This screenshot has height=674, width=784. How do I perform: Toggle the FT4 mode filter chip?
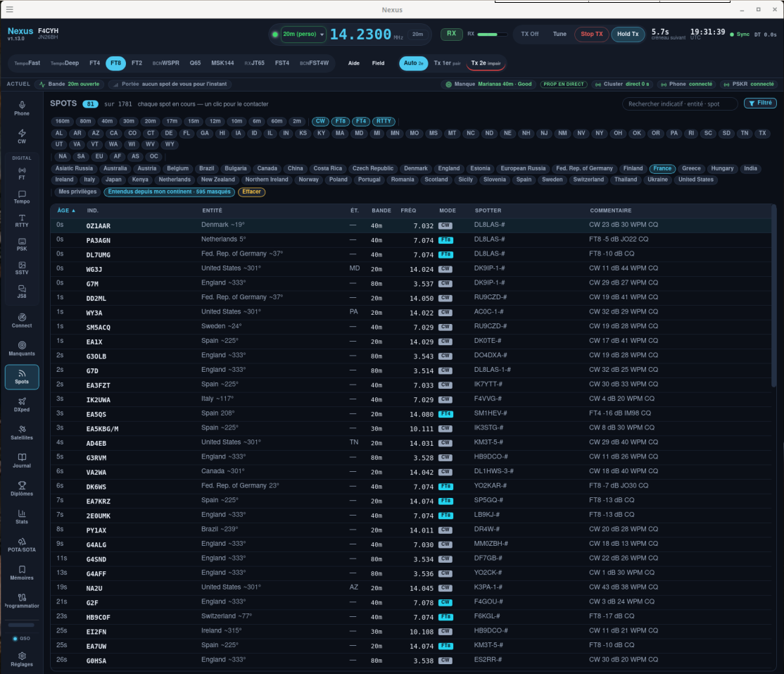[361, 121]
